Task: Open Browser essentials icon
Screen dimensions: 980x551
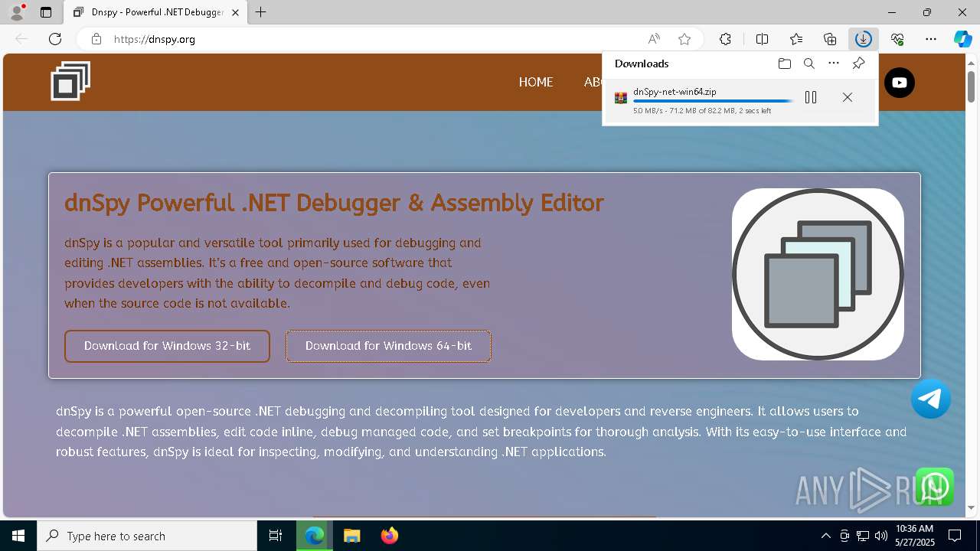Action: point(897,39)
